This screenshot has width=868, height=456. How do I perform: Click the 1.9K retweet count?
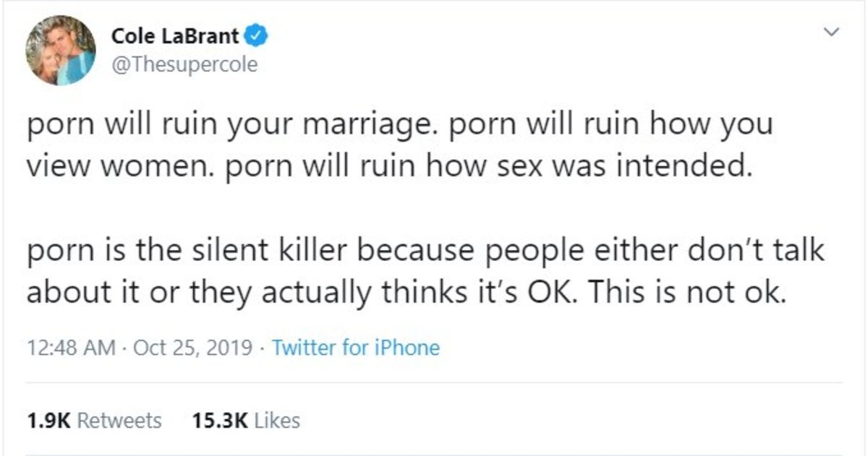click(x=48, y=420)
